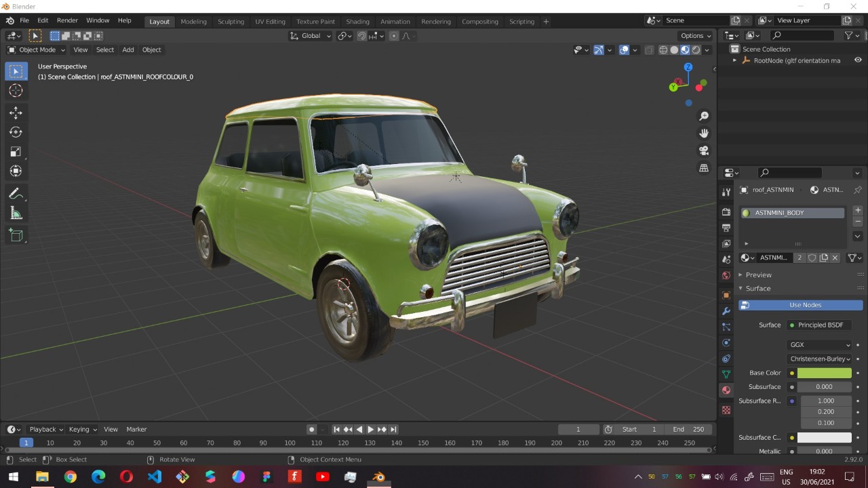Click the camera view icon in viewport
The height and width of the screenshot is (488, 868).
[x=704, y=150]
